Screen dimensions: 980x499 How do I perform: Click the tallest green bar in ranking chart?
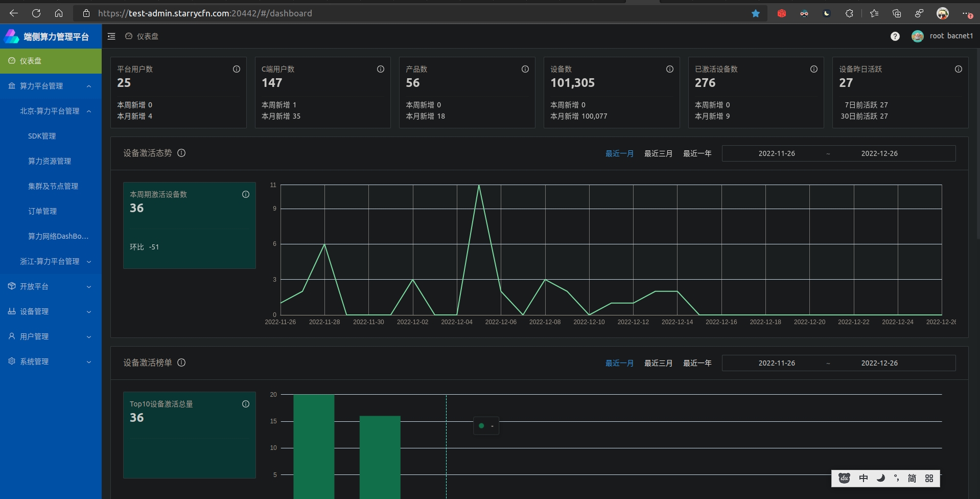point(314,446)
